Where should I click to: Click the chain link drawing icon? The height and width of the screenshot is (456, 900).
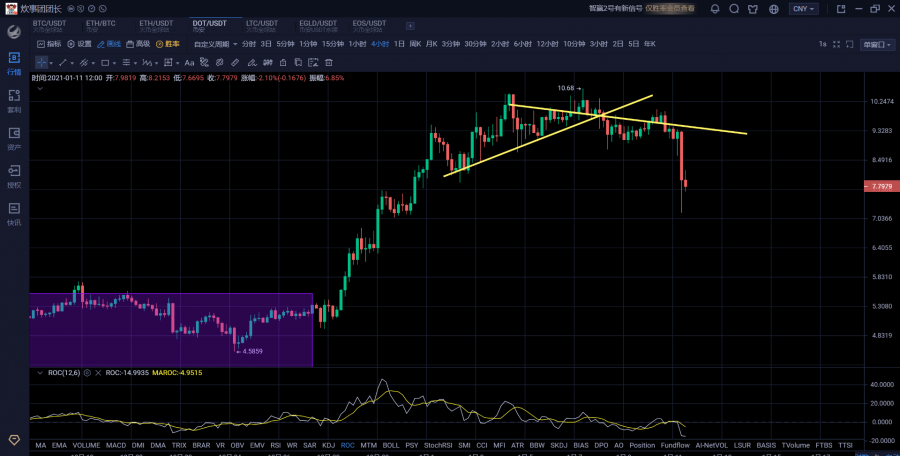[x=219, y=63]
